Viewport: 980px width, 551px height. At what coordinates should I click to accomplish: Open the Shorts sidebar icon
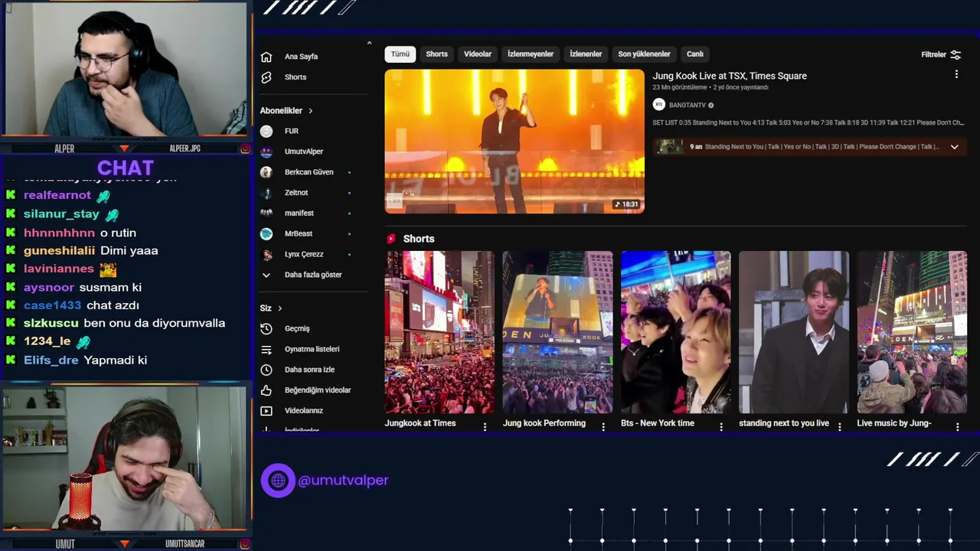[266, 77]
